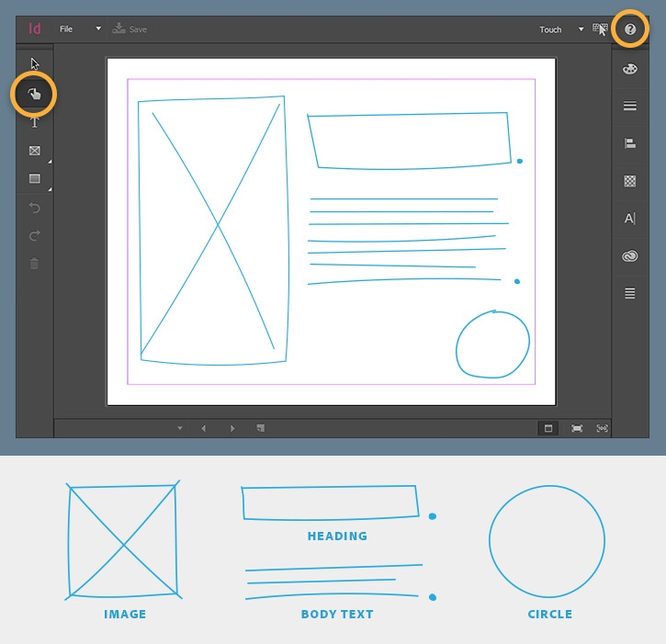666x644 pixels.
Task: Select the Type tool
Action: [35, 123]
